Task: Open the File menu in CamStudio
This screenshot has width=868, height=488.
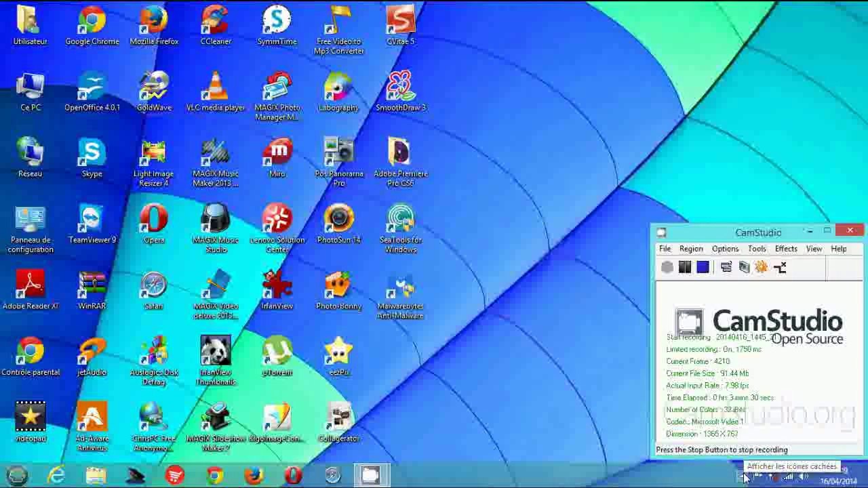Action: pos(665,249)
